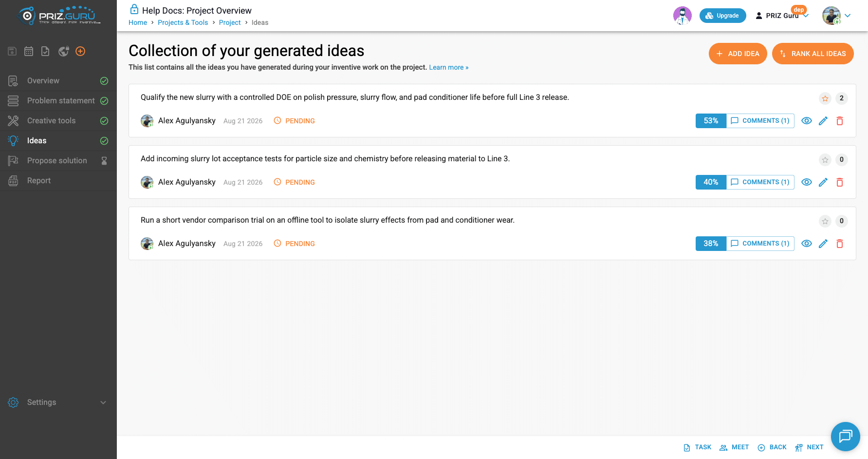Delete the incoming slurry lot acceptance idea
The width and height of the screenshot is (868, 459).
[840, 182]
